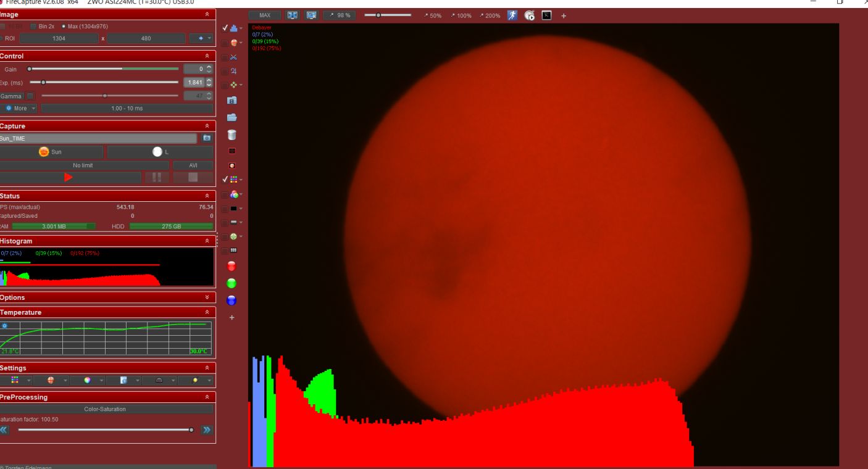This screenshot has height=469, width=868.
Task: Collapse the Histogram panel
Action: pyautogui.click(x=207, y=241)
